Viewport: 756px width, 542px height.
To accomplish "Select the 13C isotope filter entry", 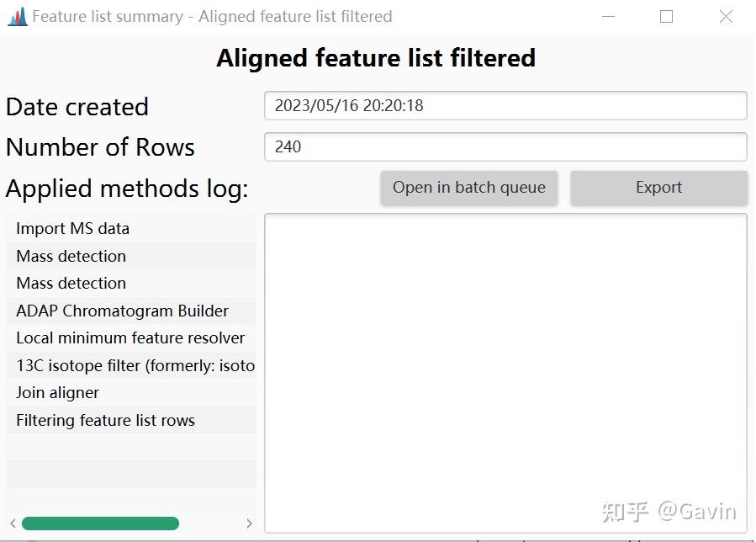I will pos(135,365).
